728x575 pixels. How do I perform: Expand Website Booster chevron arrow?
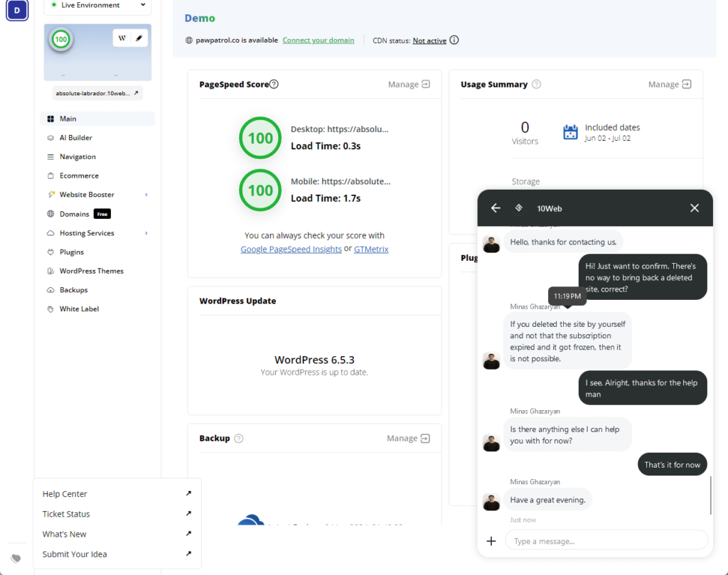pyautogui.click(x=146, y=195)
